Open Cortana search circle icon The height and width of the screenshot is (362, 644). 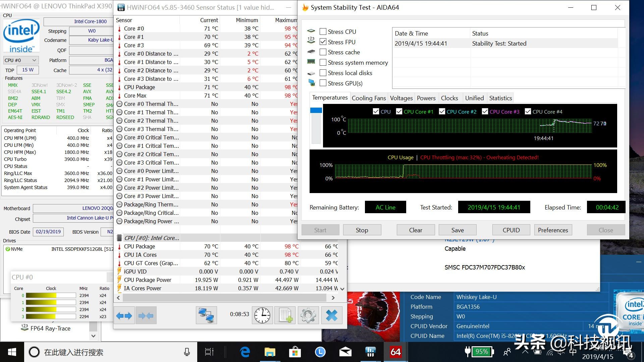pyautogui.click(x=34, y=352)
